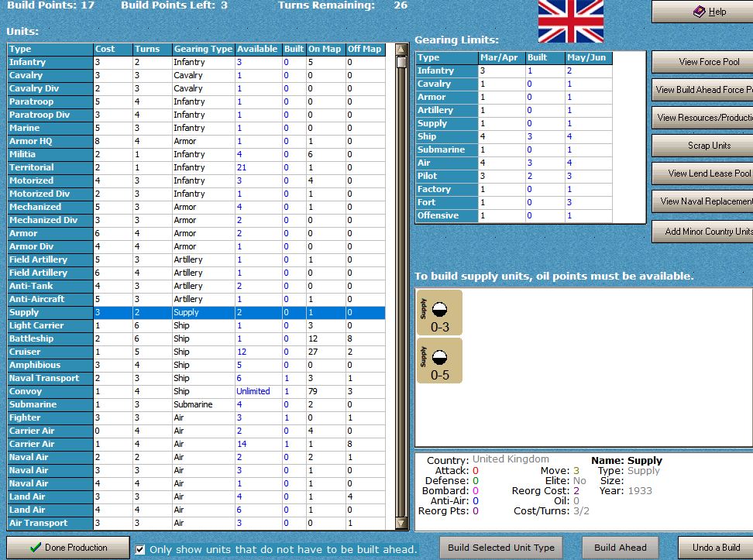Select the Submarine unit row
Image resolution: width=753 pixels, height=560 pixels.
pyautogui.click(x=196, y=404)
